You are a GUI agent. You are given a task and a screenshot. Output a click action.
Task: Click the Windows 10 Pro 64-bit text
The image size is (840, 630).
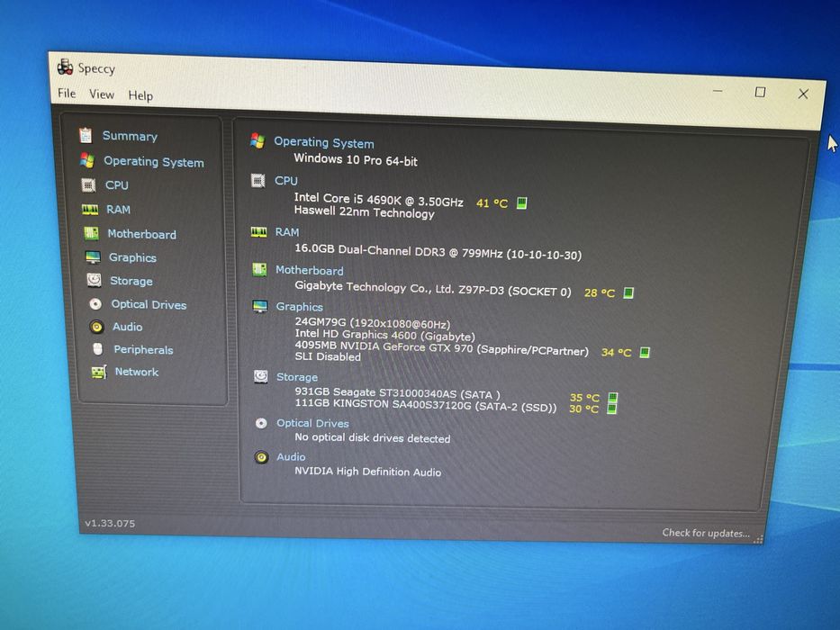pyautogui.click(x=356, y=159)
